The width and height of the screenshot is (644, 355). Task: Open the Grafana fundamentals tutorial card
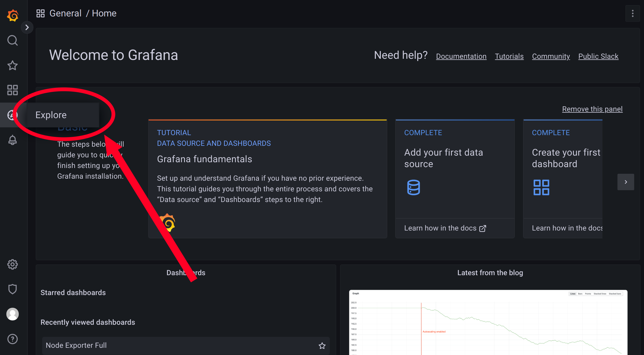pyautogui.click(x=267, y=179)
